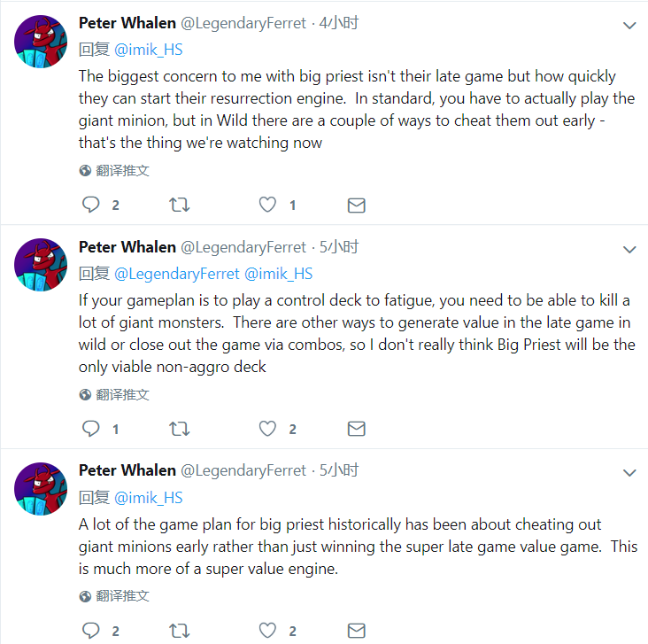Expand options chevron on the second tweet
Viewport: 648px width, 644px height.
629,250
